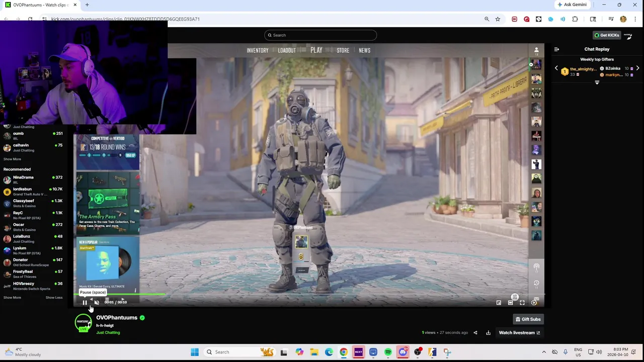The width and height of the screenshot is (644, 362).
Task: Open the user profile icon in Kick header
Action: (628, 35)
